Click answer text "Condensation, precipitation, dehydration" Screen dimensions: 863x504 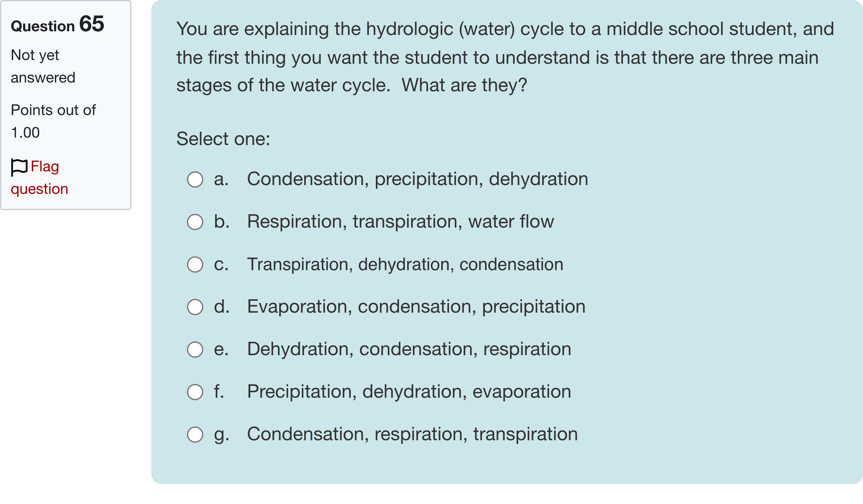point(417,179)
